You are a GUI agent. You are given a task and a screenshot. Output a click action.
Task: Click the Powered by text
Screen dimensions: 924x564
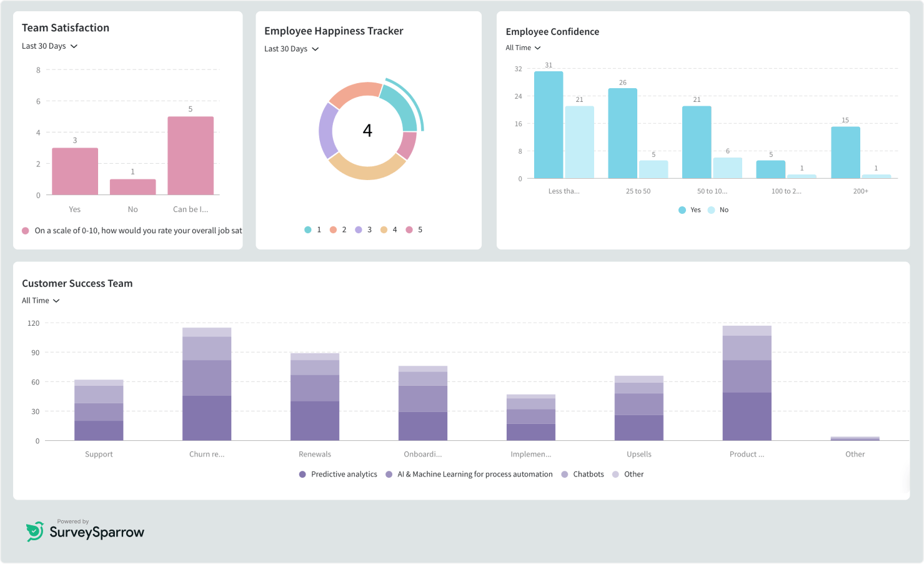point(73,521)
